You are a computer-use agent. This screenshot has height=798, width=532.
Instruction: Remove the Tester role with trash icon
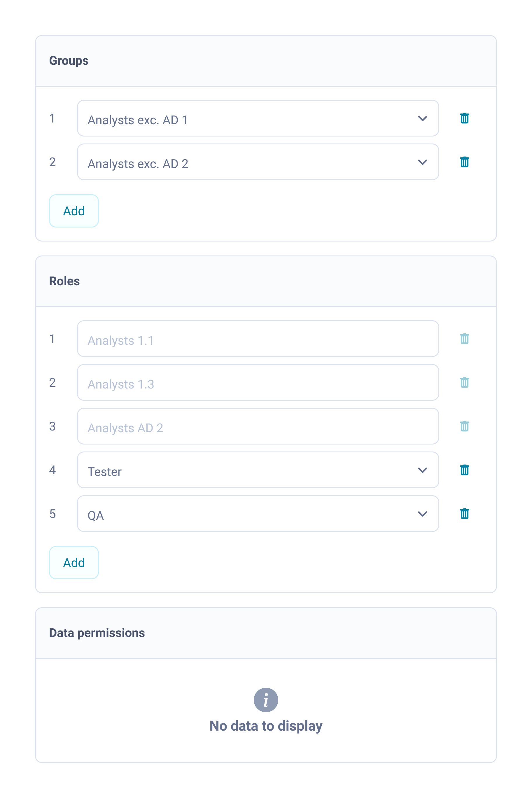[464, 470]
